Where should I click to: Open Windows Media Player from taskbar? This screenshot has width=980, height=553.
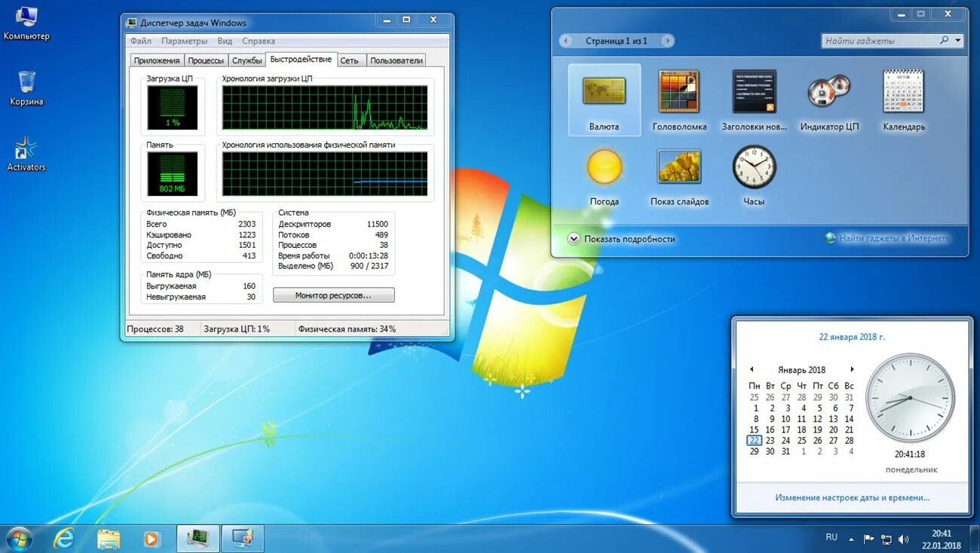(x=152, y=538)
